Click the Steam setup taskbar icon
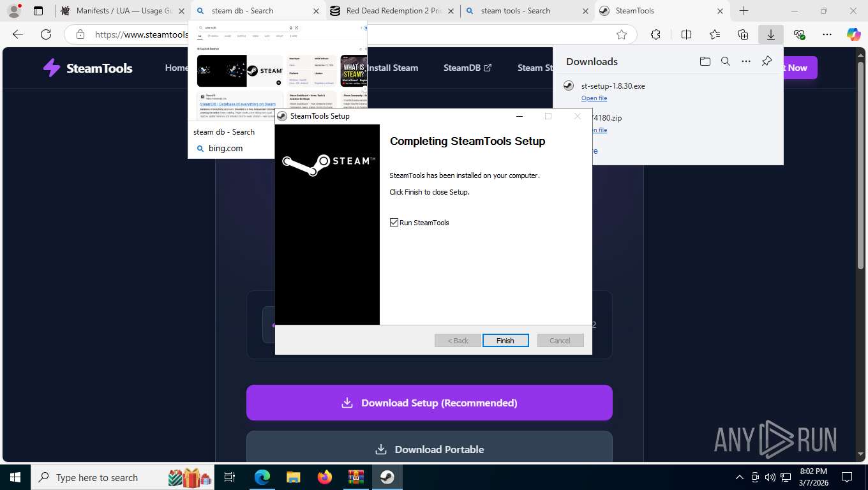Viewport: 868px width, 490px height. pos(387,477)
